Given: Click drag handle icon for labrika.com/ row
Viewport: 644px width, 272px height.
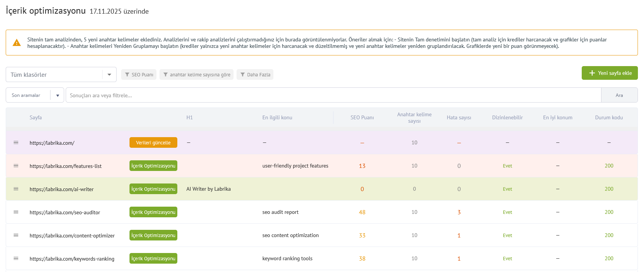Looking at the screenshot, I should [16, 142].
